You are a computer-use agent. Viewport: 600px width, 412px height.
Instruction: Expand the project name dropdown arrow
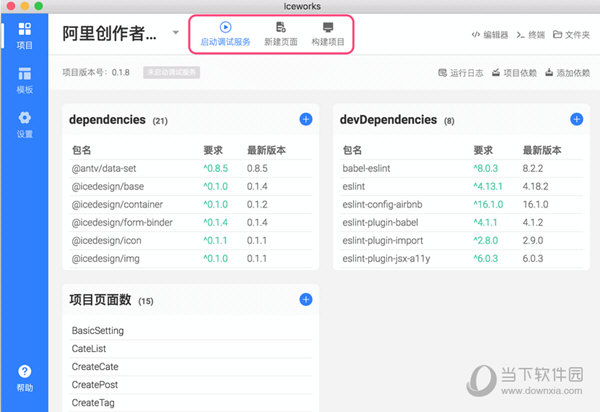176,33
